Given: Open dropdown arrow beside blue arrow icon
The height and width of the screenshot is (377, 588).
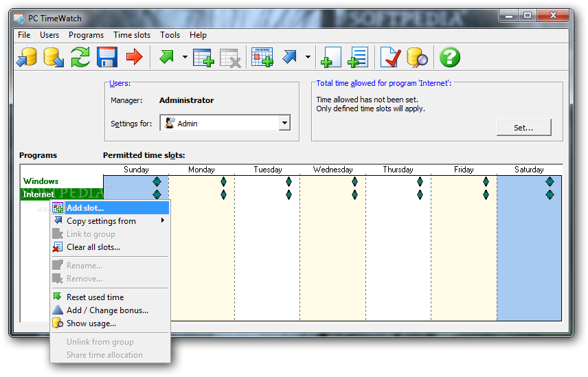Looking at the screenshot, I should (308, 57).
